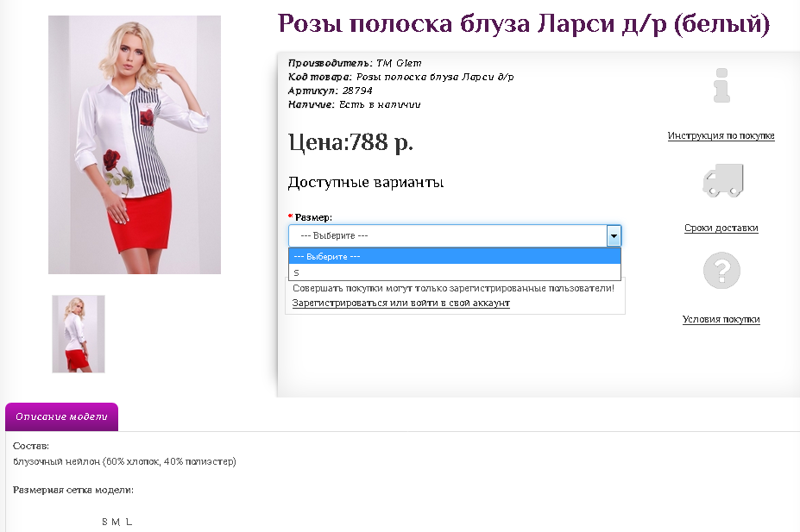This screenshot has height=532, width=800.
Task: Open the 'Инструкция по покупке' link
Action: 721,135
